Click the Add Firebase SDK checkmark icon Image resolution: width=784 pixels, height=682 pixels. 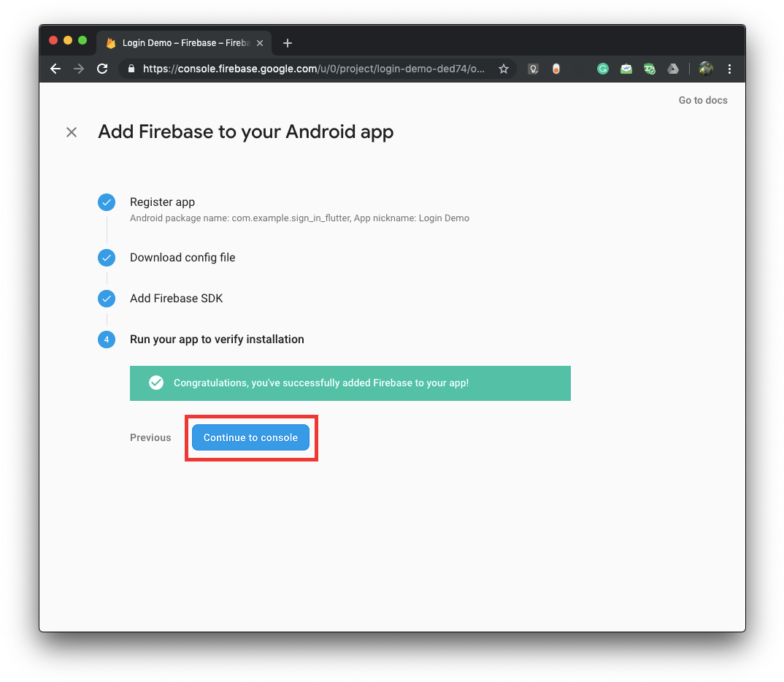click(x=107, y=299)
